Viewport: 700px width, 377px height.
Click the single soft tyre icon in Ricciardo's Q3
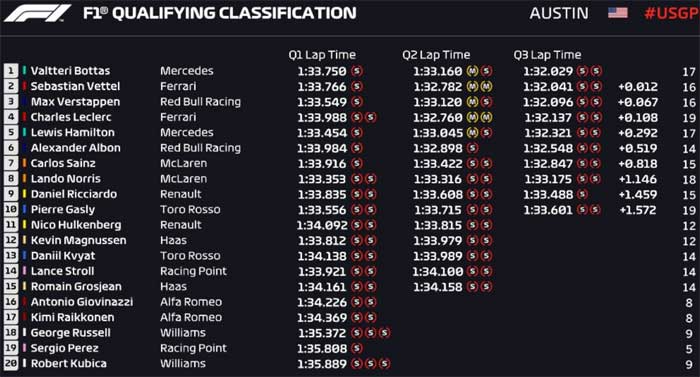pyautogui.click(x=582, y=194)
